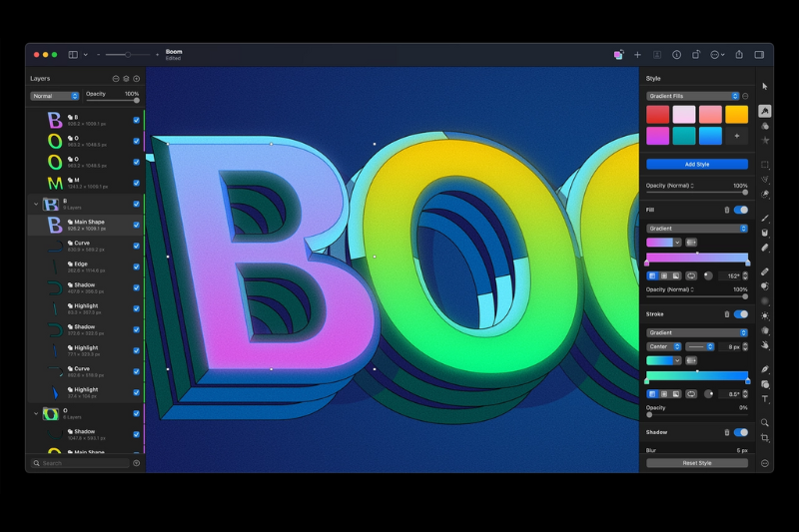Uncheck visibility of Main Shape layer
This screenshot has height=532, width=799.
pos(136,225)
